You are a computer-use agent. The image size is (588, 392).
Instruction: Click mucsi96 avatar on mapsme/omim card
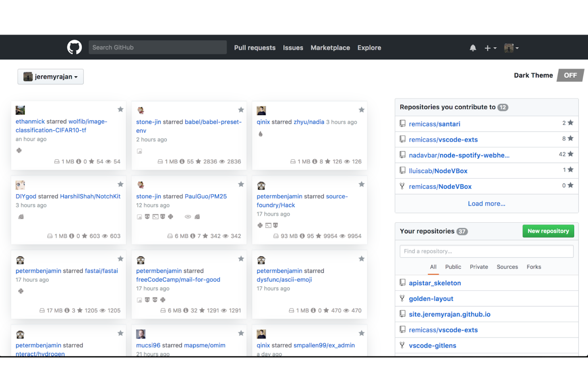141,334
